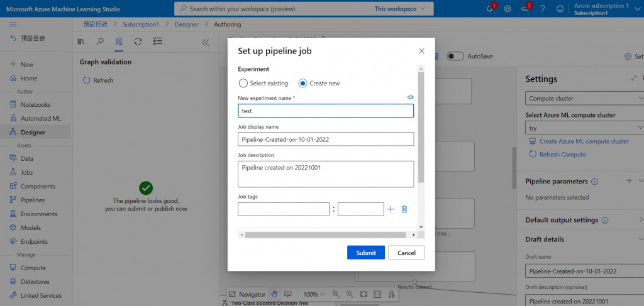This screenshot has width=644, height=306.
Task: Cancel the pipeline job setup
Action: [406, 253]
